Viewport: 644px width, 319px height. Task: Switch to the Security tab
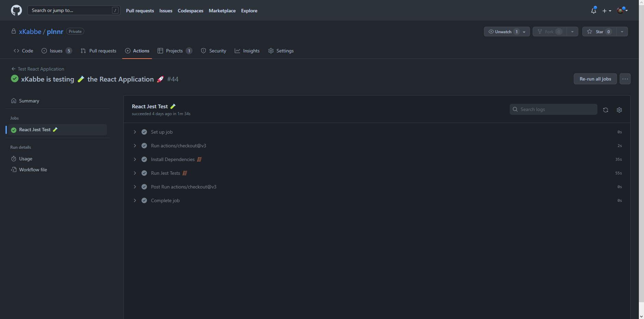coord(213,51)
